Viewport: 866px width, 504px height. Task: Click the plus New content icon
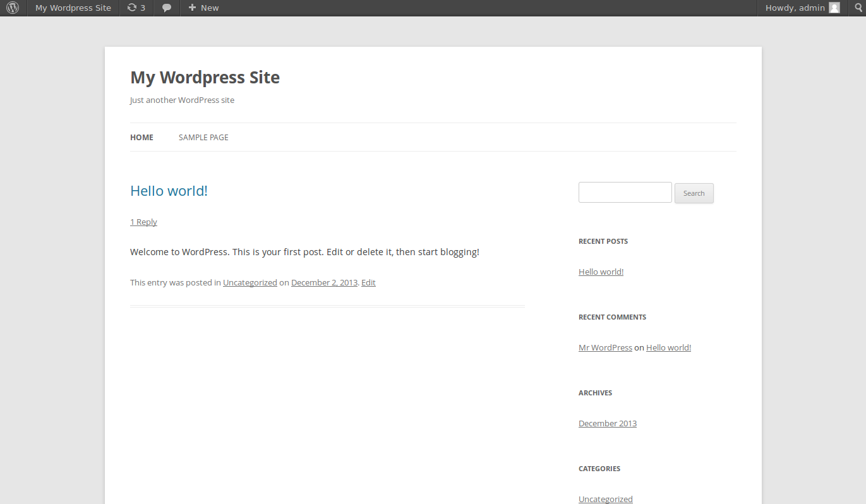192,8
